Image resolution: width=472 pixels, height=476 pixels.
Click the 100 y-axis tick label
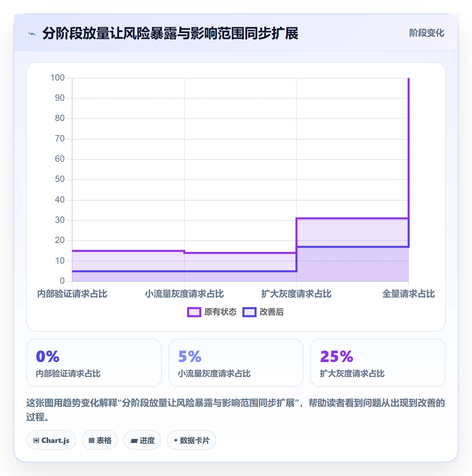(57, 78)
